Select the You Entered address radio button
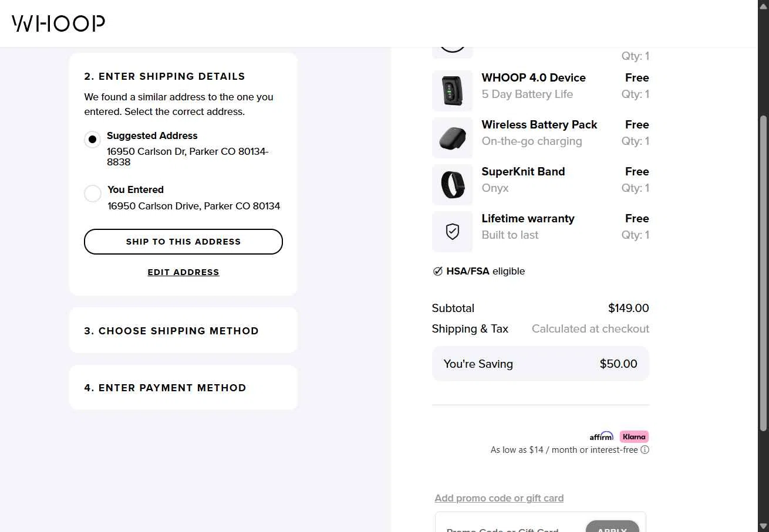The width and height of the screenshot is (769, 532). 92,194
